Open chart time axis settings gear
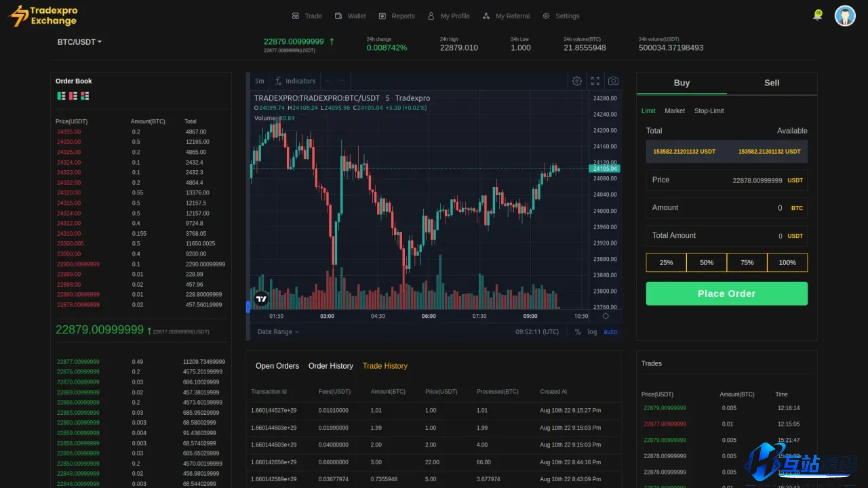 pos(606,316)
